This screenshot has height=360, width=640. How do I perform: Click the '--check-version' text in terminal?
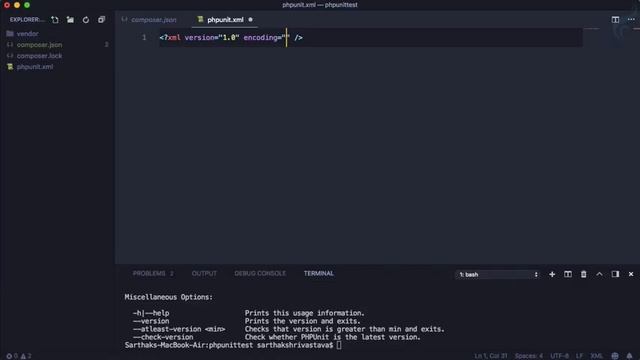coord(163,337)
